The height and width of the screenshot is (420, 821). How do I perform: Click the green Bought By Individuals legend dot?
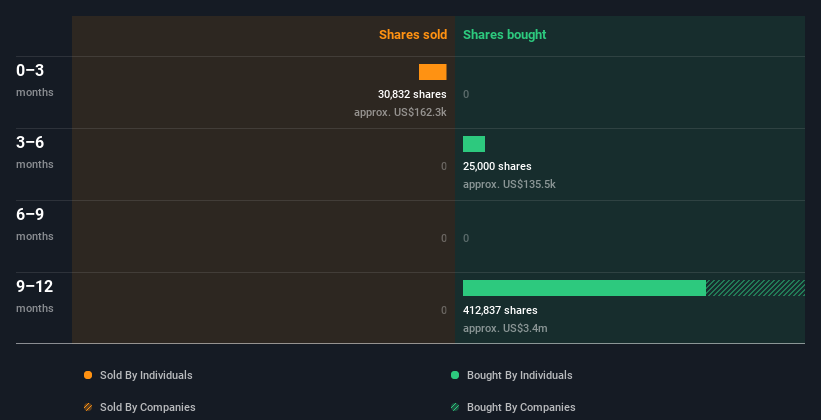(x=455, y=375)
